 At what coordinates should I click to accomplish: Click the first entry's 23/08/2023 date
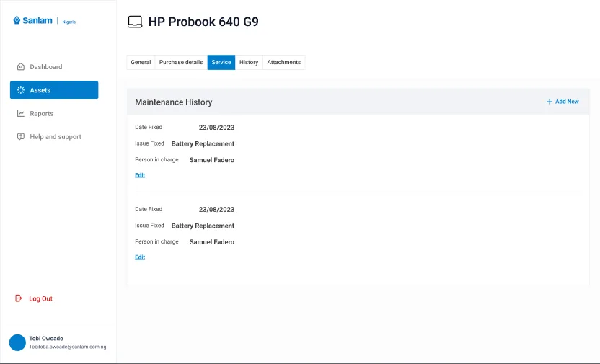click(x=216, y=128)
